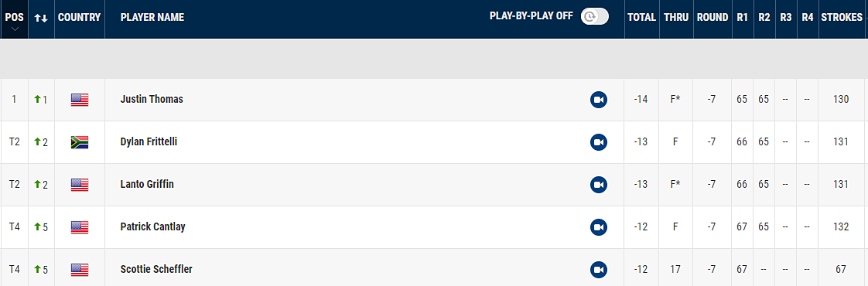Open Patrick Cantlay player name link
The height and width of the screenshot is (286, 868).
point(152,226)
